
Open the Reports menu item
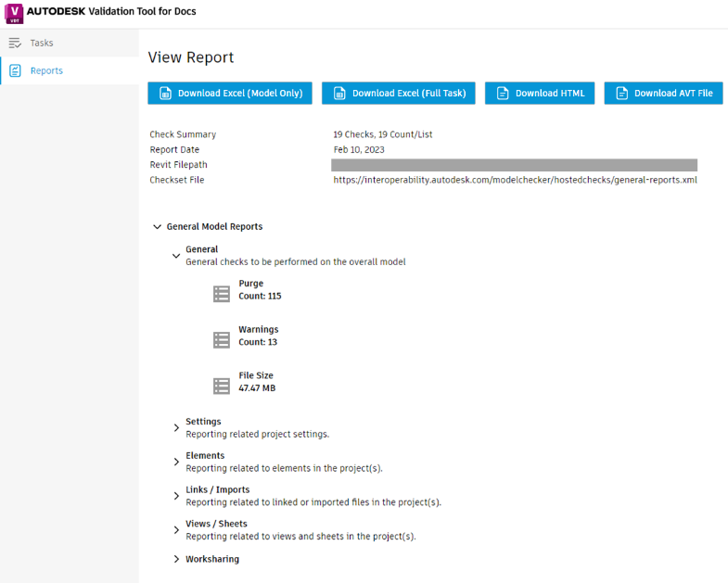[70, 70]
